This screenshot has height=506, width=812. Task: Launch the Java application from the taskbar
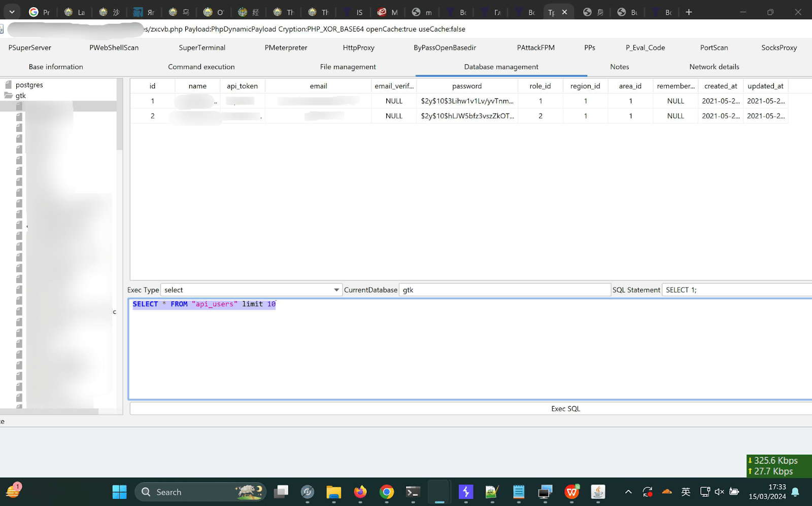(x=598, y=491)
